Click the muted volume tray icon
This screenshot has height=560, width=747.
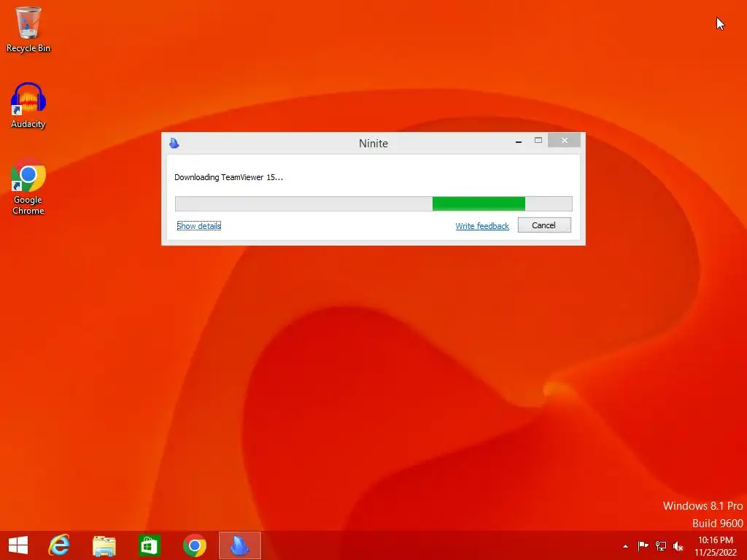coord(678,545)
